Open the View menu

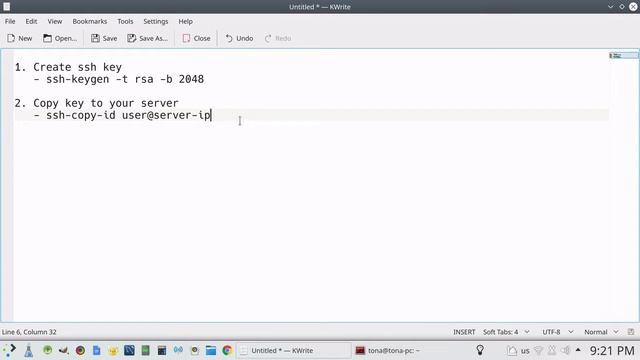coord(55,21)
